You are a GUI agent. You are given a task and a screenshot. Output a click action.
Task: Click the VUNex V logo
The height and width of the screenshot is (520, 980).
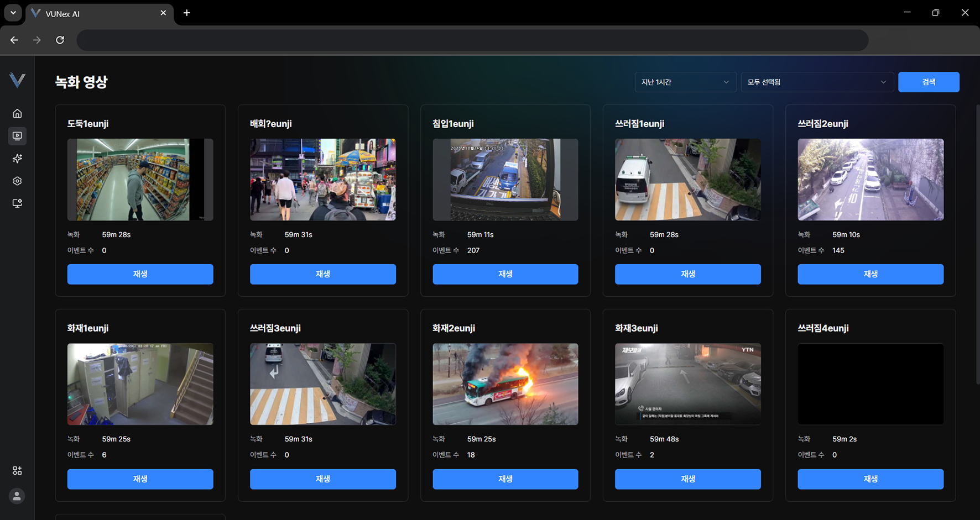[17, 81]
